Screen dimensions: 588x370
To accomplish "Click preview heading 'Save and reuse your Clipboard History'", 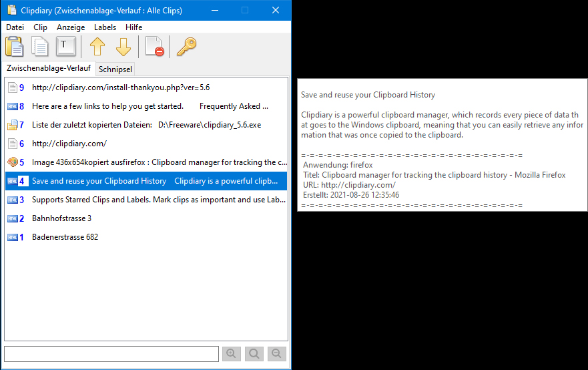I will (x=368, y=95).
